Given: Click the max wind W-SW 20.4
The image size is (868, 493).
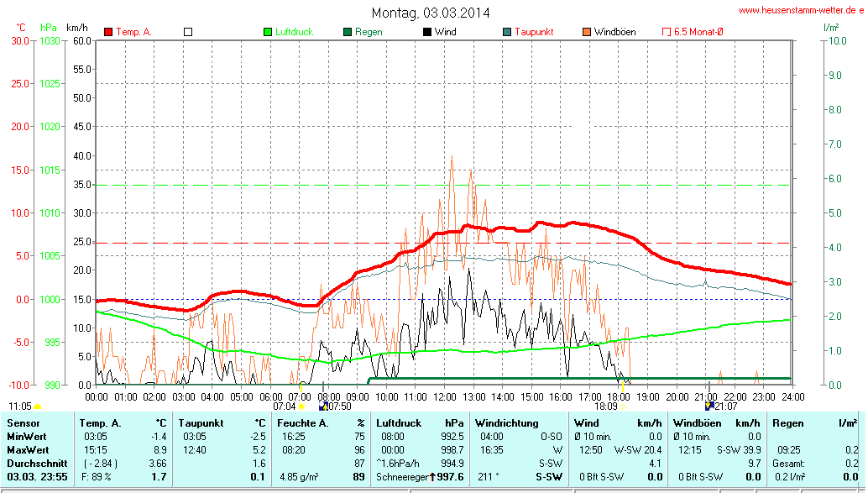Looking at the screenshot, I should [x=638, y=450].
